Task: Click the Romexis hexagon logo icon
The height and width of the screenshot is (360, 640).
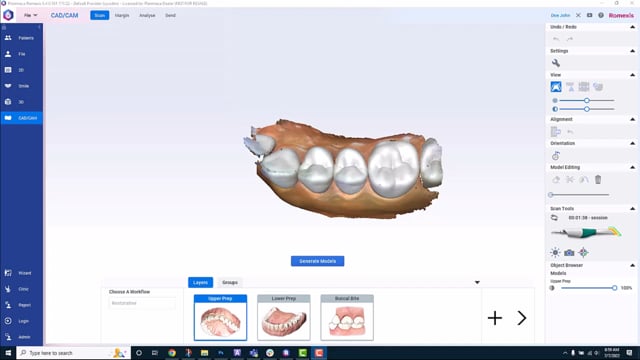Action: (x=8, y=15)
